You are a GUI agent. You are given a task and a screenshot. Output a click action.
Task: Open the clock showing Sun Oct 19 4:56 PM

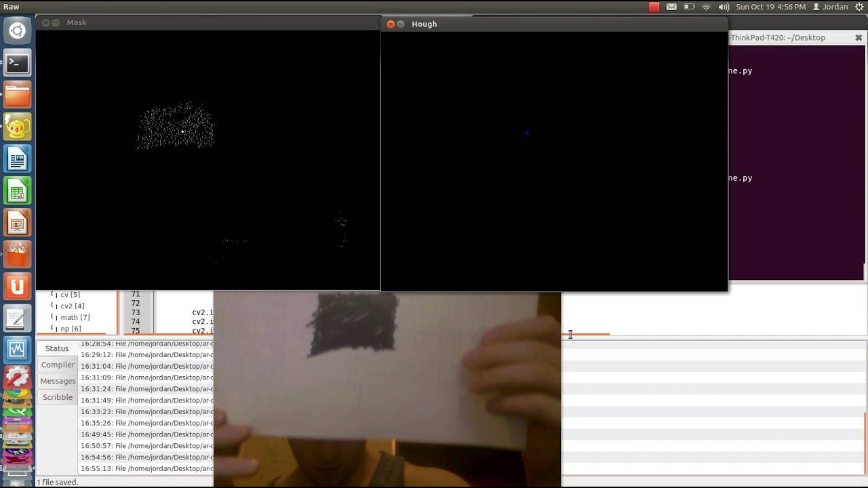771,7
